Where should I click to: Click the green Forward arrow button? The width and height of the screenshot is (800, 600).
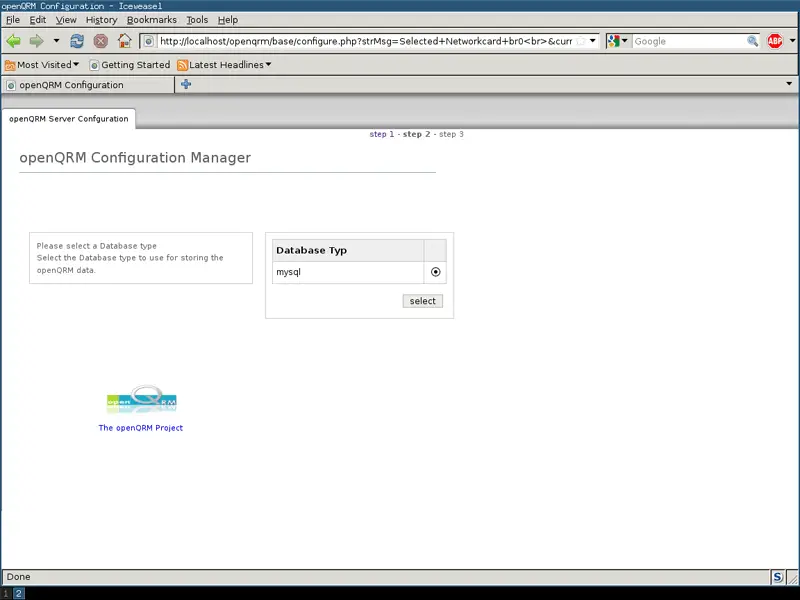pyautogui.click(x=37, y=41)
